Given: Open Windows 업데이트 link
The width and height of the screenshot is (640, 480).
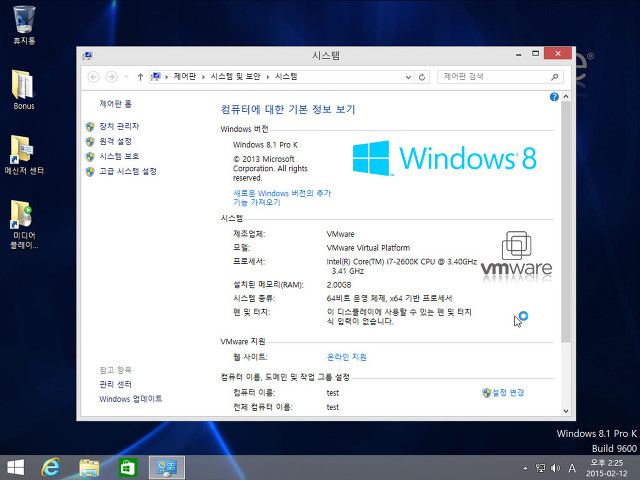Looking at the screenshot, I should click(x=131, y=399).
